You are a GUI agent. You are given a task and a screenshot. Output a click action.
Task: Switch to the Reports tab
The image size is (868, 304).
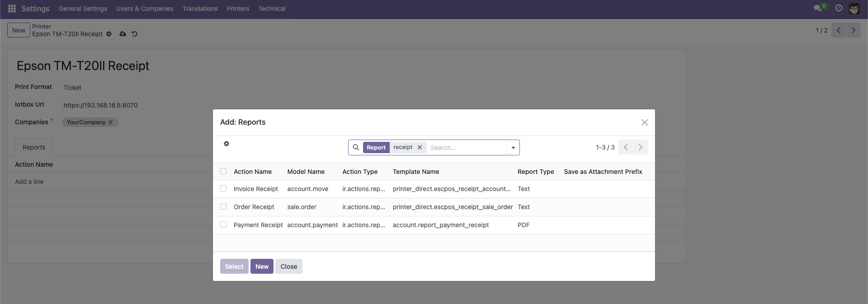point(34,147)
